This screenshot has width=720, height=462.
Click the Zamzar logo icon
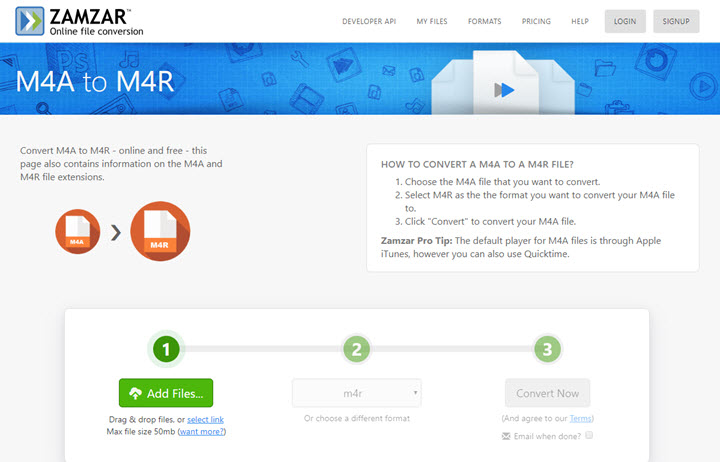coord(30,21)
